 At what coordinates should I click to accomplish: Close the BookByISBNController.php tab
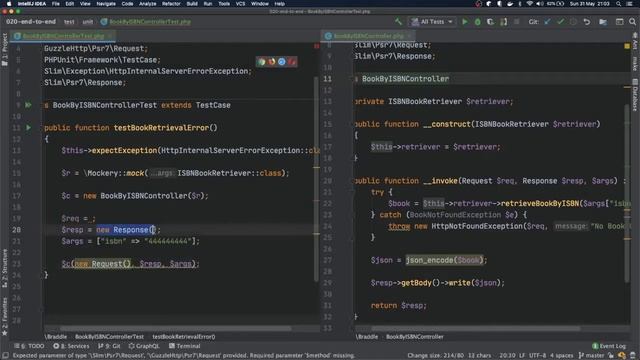click(x=409, y=36)
